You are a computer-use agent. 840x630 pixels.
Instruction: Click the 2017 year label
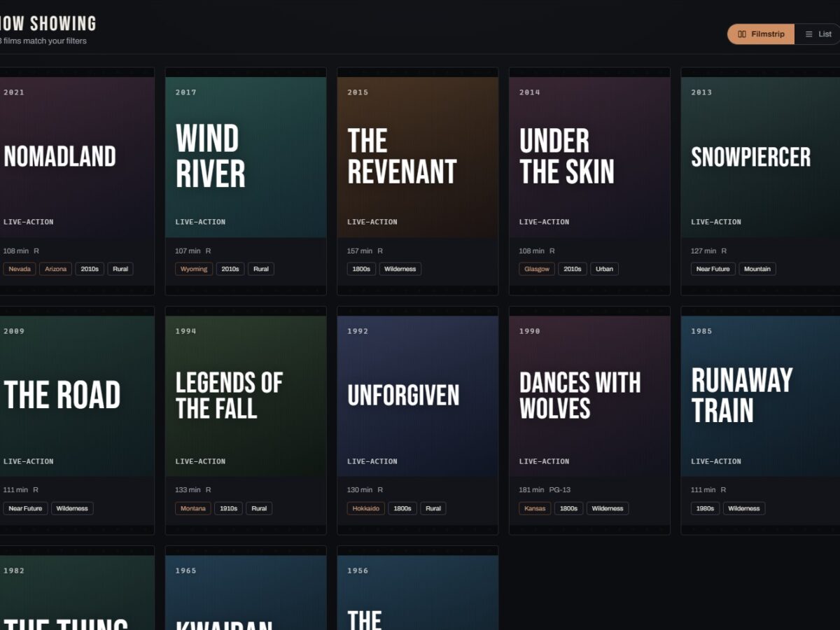(186, 92)
